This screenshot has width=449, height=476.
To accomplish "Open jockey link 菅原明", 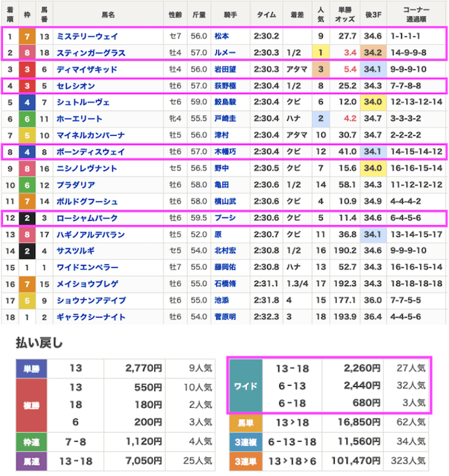I will (x=225, y=318).
